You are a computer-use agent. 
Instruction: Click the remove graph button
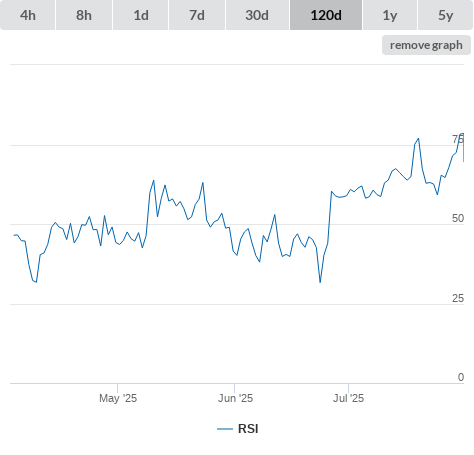pyautogui.click(x=426, y=45)
